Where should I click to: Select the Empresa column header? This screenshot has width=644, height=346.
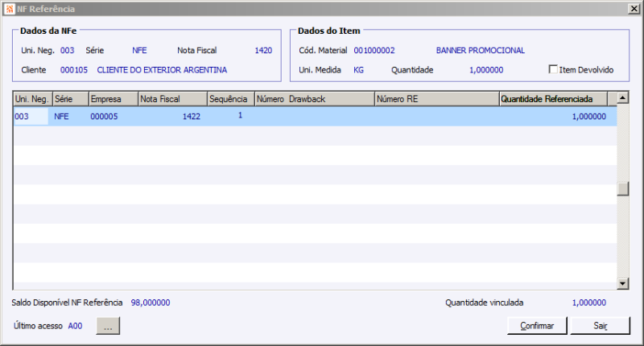(114, 99)
